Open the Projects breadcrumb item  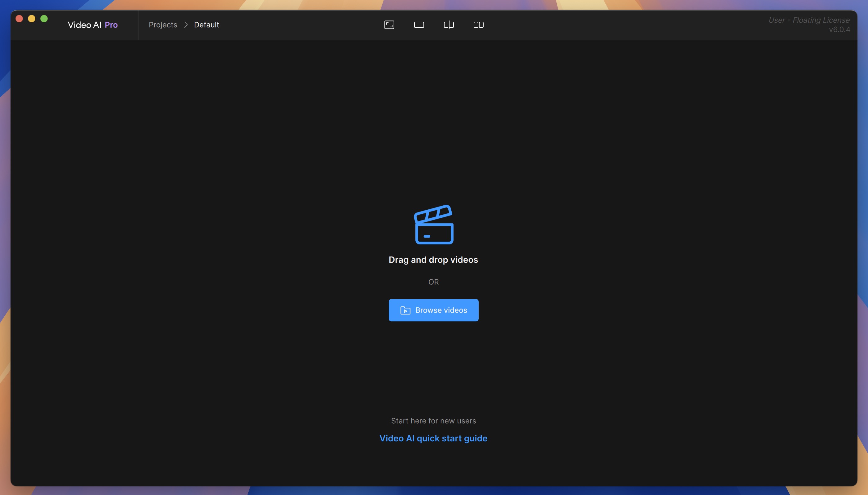point(163,25)
